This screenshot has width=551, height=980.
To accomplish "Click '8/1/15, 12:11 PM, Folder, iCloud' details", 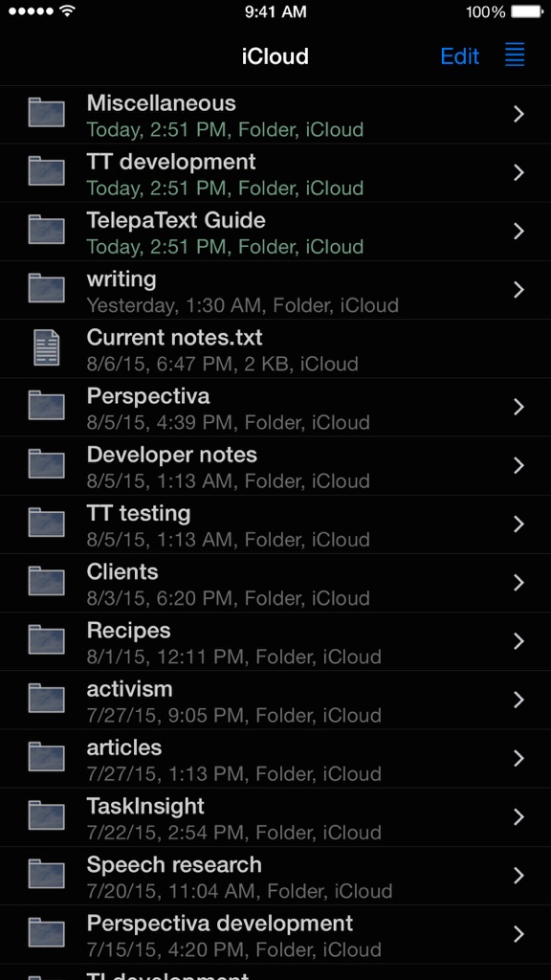I will click(x=233, y=657).
